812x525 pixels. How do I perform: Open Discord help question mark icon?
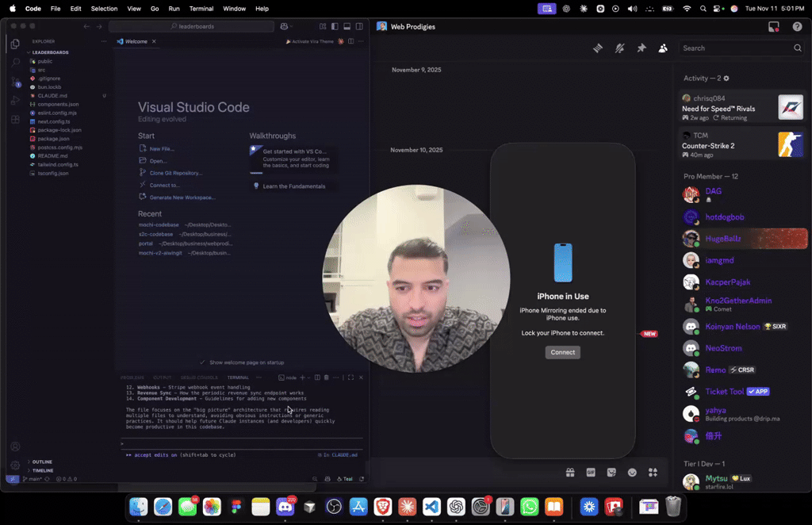point(797,27)
